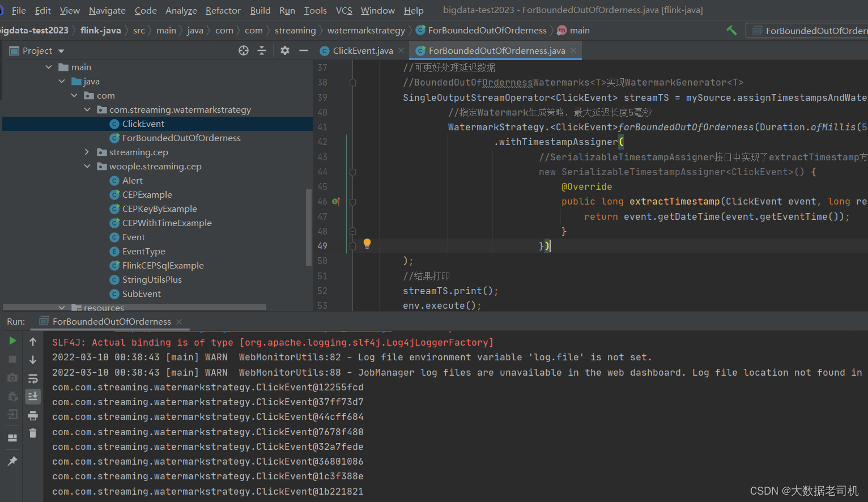Click the implements gutter icon on line 46

pyautogui.click(x=336, y=201)
